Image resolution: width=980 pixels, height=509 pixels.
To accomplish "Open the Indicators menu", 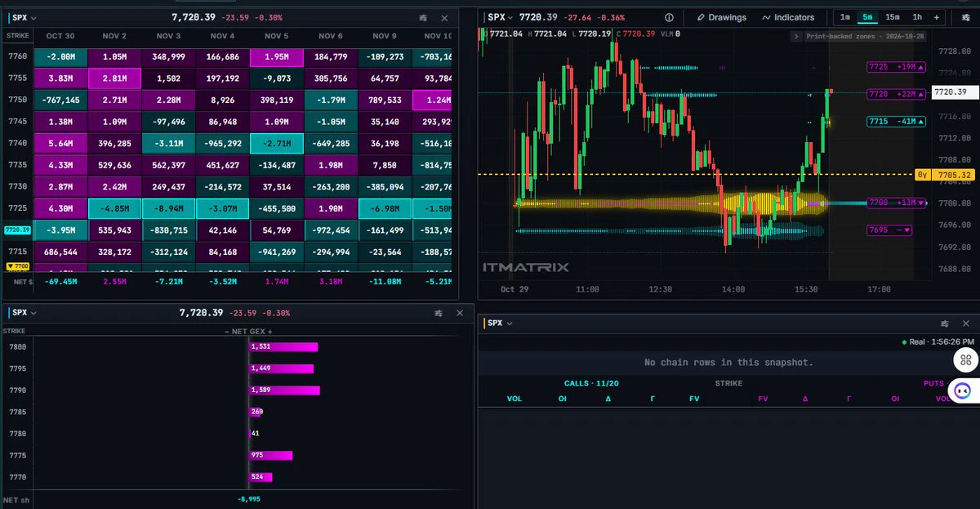I will (788, 17).
